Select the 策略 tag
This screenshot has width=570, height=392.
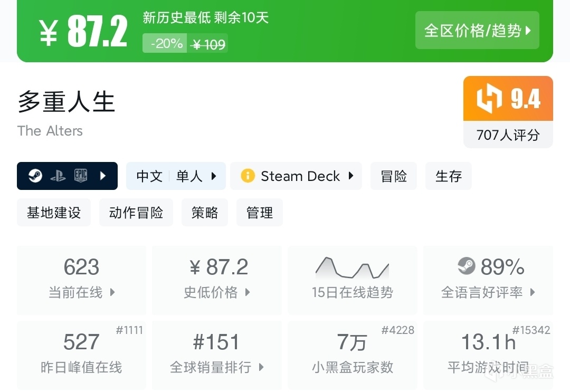[205, 213]
